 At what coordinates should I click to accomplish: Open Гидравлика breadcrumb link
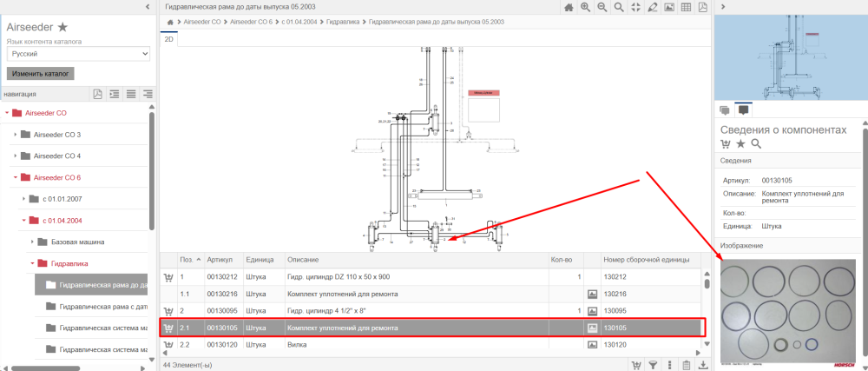pyautogui.click(x=343, y=22)
